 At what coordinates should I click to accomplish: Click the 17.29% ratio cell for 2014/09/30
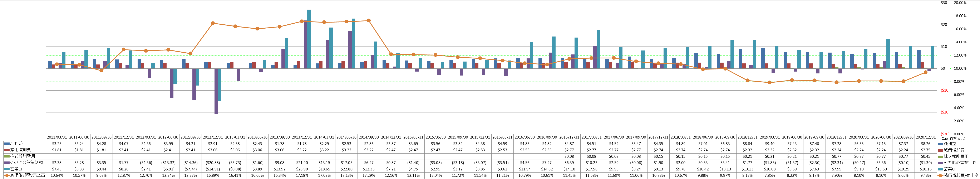[x=369, y=175]
